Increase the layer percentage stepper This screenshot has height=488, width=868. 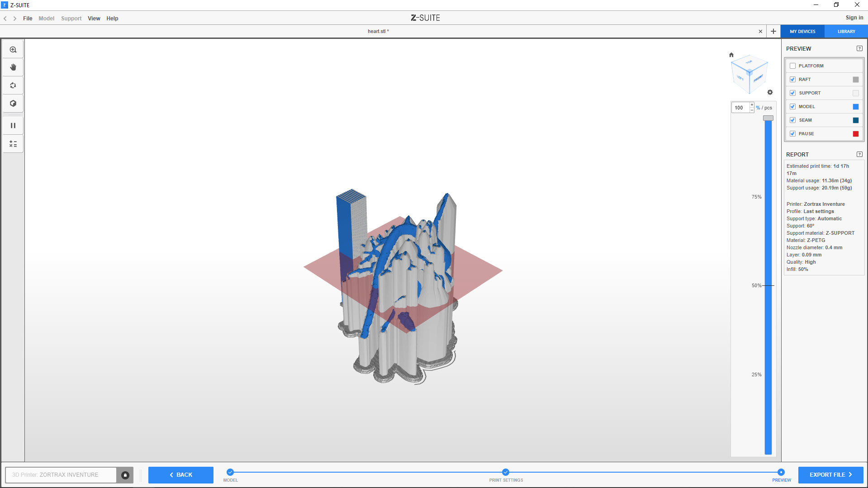[x=752, y=105]
